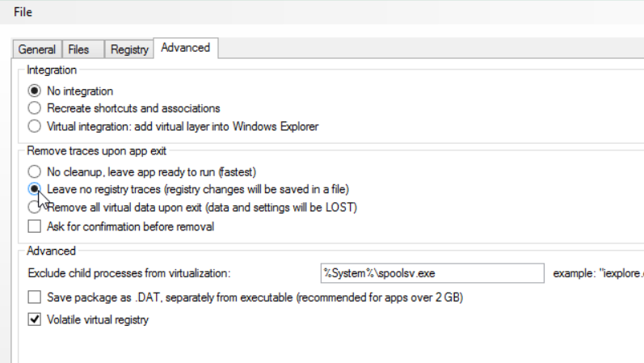This screenshot has height=363, width=644.
Task: Click the Exclude child processes field label
Action: [129, 273]
